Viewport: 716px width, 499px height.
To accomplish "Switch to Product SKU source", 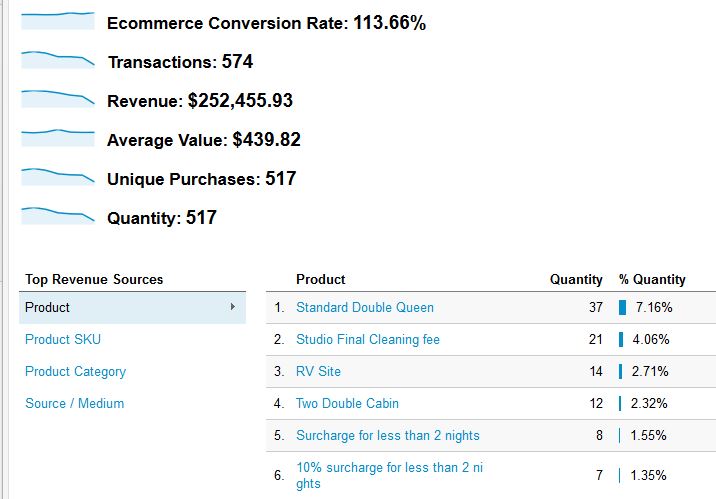I will coord(63,339).
